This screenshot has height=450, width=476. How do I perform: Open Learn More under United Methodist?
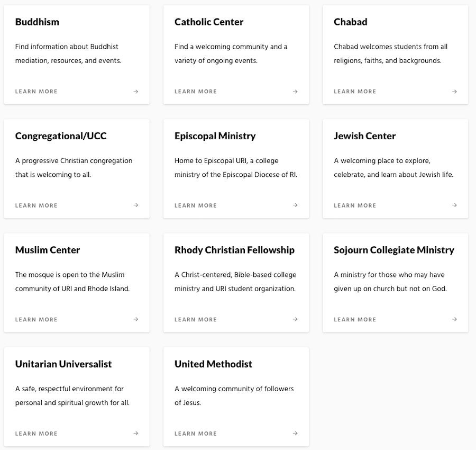196,434
